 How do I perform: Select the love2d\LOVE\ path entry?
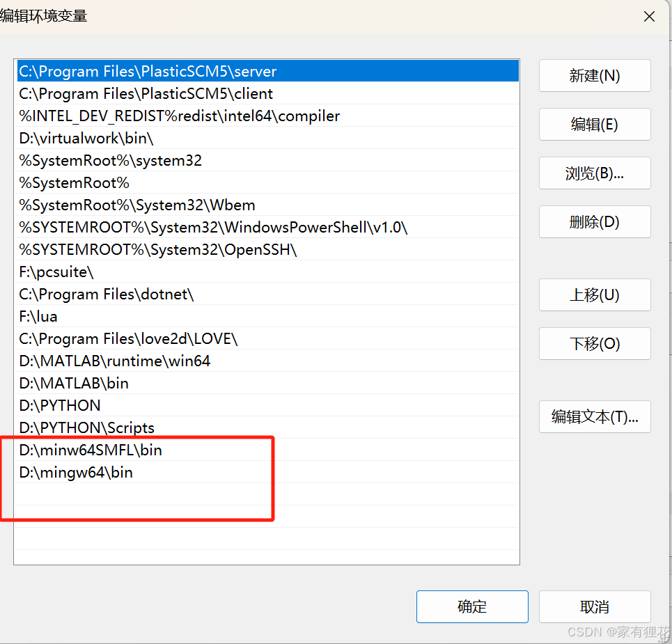tap(267, 338)
